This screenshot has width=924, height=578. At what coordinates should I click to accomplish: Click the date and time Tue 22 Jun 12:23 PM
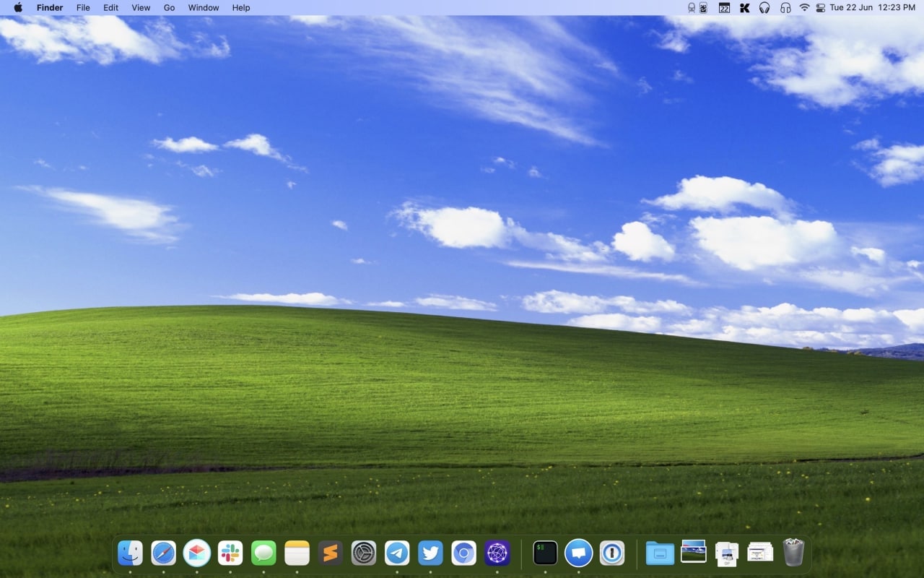(x=873, y=8)
